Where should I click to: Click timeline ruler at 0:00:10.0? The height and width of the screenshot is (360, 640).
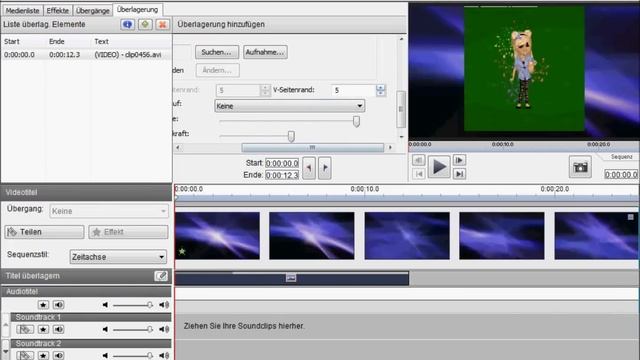[364, 189]
